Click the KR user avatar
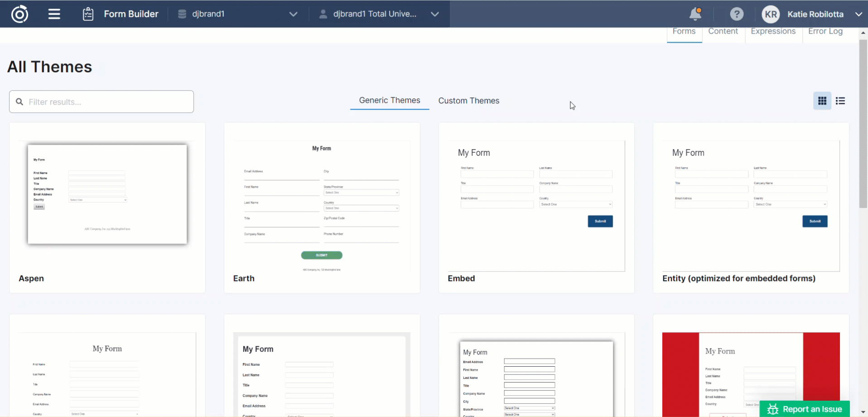Image resolution: width=868 pixels, height=417 pixels. click(x=771, y=14)
